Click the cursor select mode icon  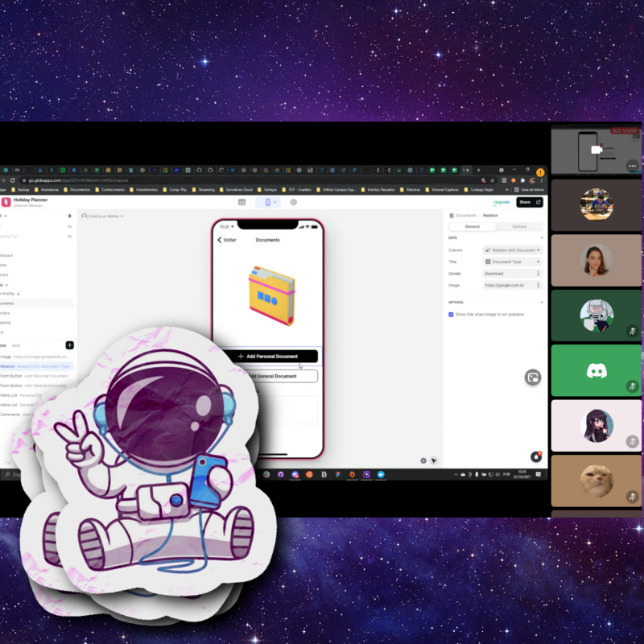tap(434, 460)
